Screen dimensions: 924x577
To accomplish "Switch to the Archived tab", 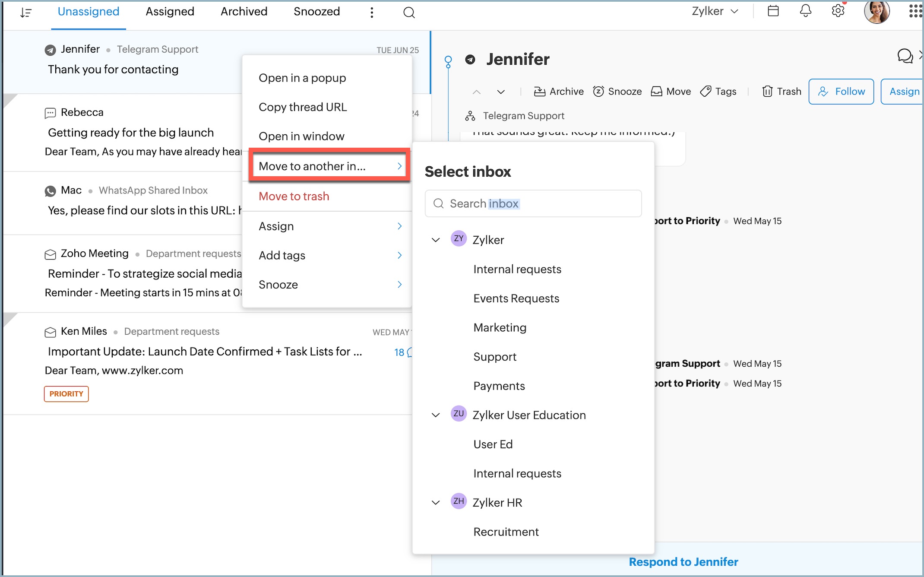I will click(x=244, y=12).
